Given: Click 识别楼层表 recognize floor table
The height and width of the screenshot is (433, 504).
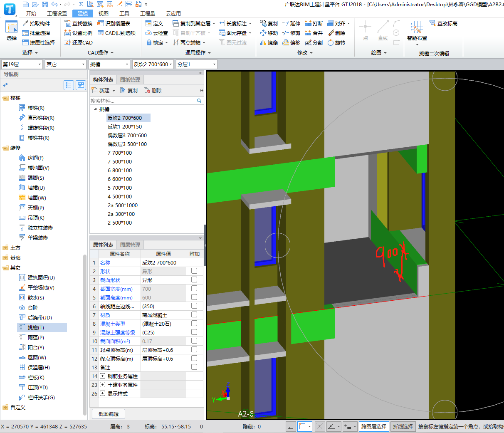Looking at the screenshot, I should (x=114, y=23).
